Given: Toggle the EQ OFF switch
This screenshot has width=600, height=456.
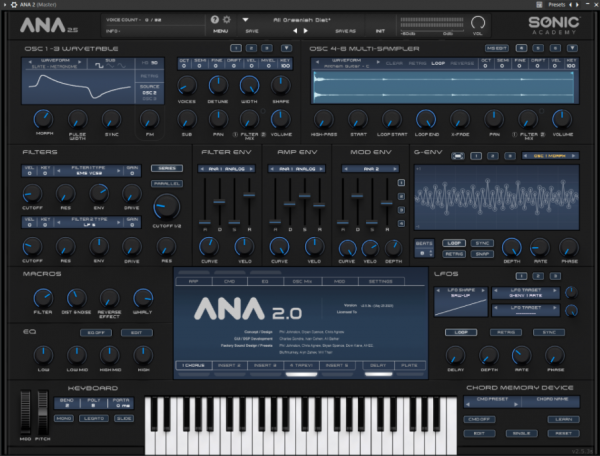Looking at the screenshot, I should (96, 333).
